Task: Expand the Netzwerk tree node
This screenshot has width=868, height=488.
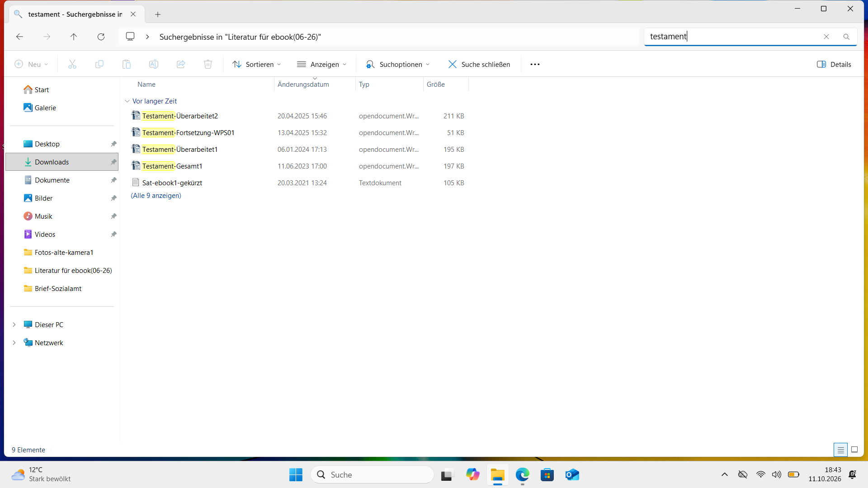Action: [x=14, y=343]
